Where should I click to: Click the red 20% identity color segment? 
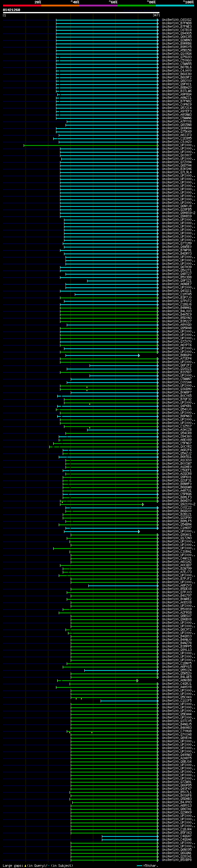pos(22,6)
